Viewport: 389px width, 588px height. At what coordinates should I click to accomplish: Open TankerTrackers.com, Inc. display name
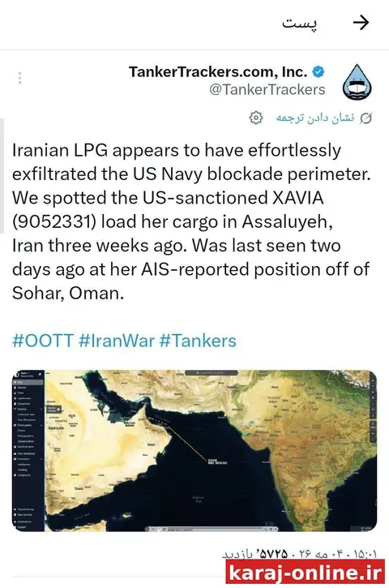tap(218, 71)
